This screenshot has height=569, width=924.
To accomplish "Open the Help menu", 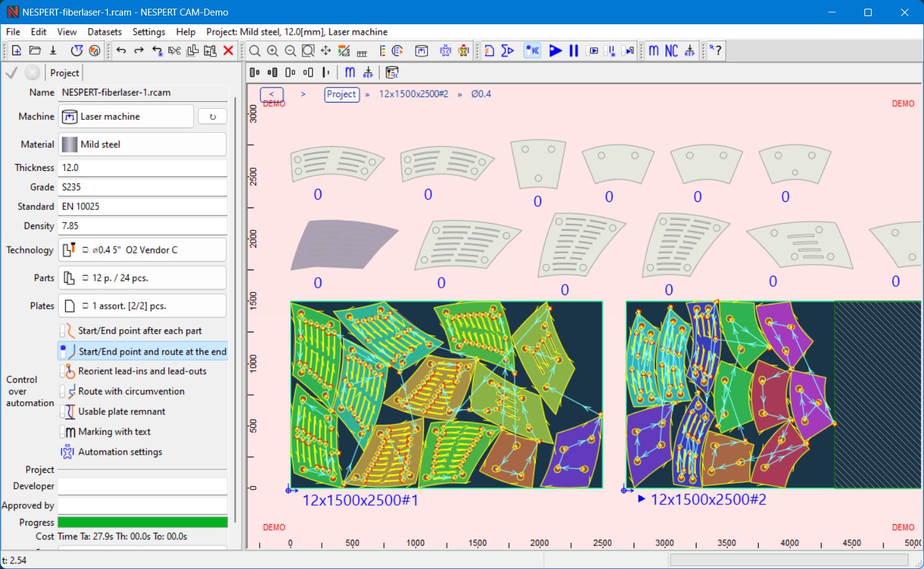I will [185, 32].
